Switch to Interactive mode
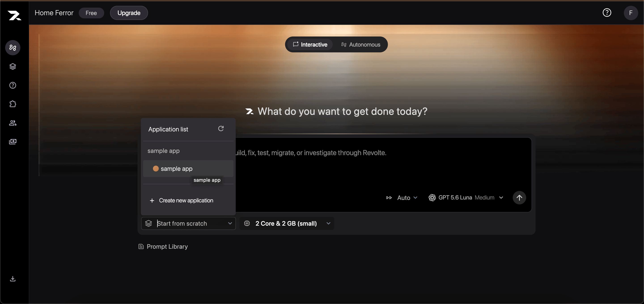This screenshot has height=304, width=644. 310,45
